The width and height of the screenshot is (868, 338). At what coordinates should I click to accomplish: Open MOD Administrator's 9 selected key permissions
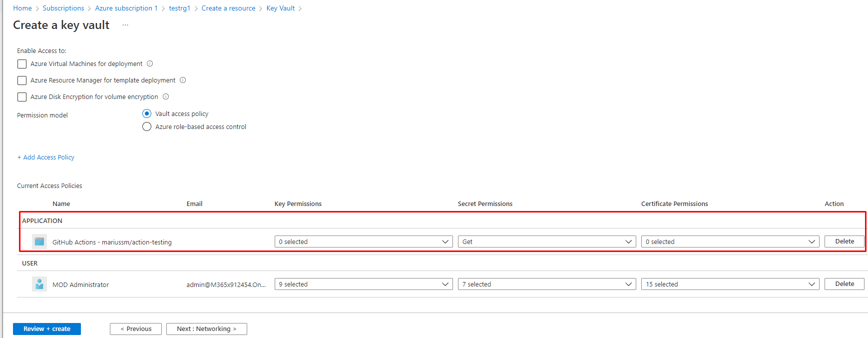pos(363,284)
